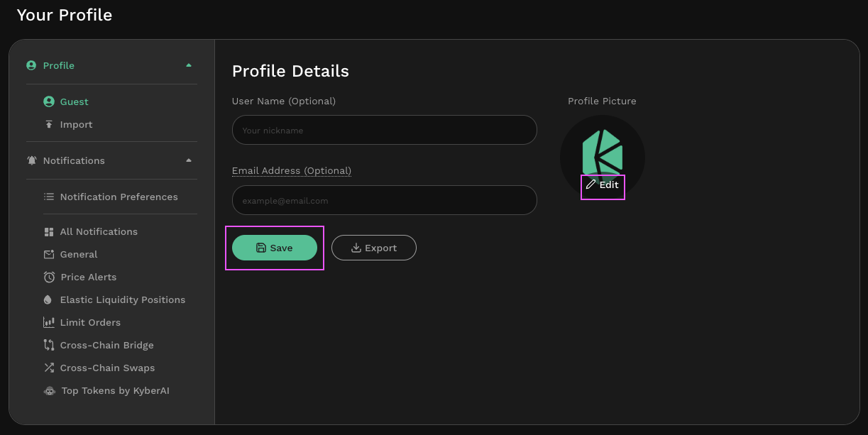Click the Elastic Liquidity Positions droplet icon

coord(49,299)
